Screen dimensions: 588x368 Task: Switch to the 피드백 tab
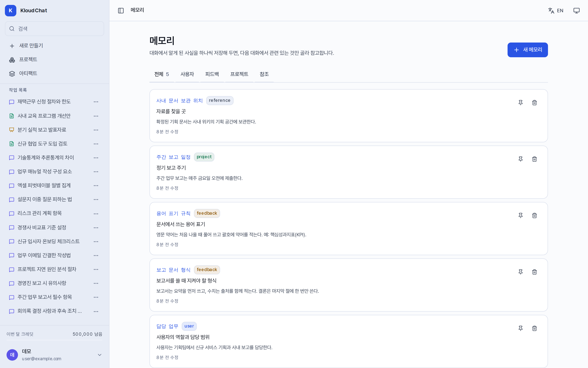[212, 74]
